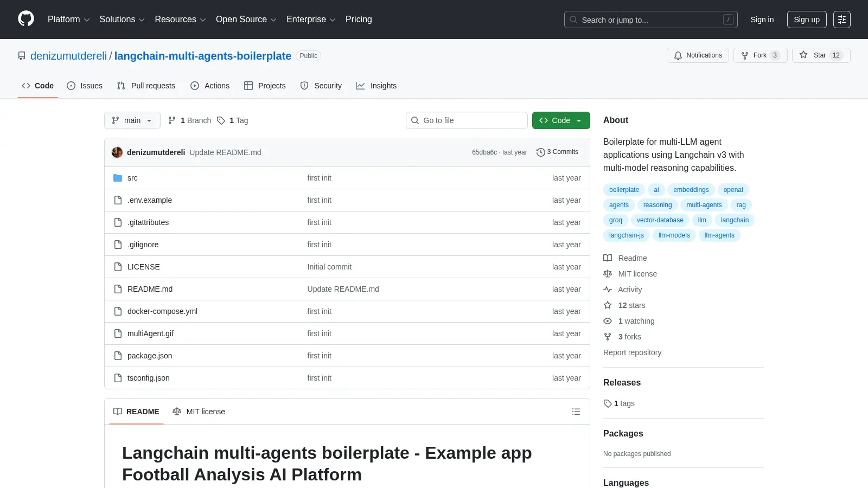Switch to the Issues tab
This screenshot has width=868, height=488.
coord(85,86)
